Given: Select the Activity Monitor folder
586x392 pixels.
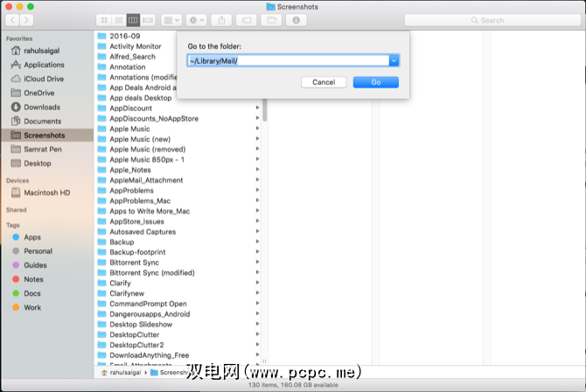Looking at the screenshot, I should 135,46.
